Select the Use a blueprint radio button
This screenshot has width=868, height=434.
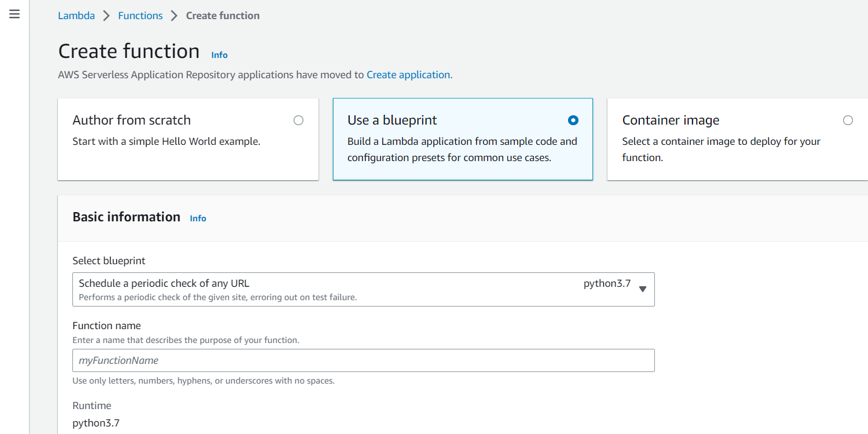click(573, 121)
